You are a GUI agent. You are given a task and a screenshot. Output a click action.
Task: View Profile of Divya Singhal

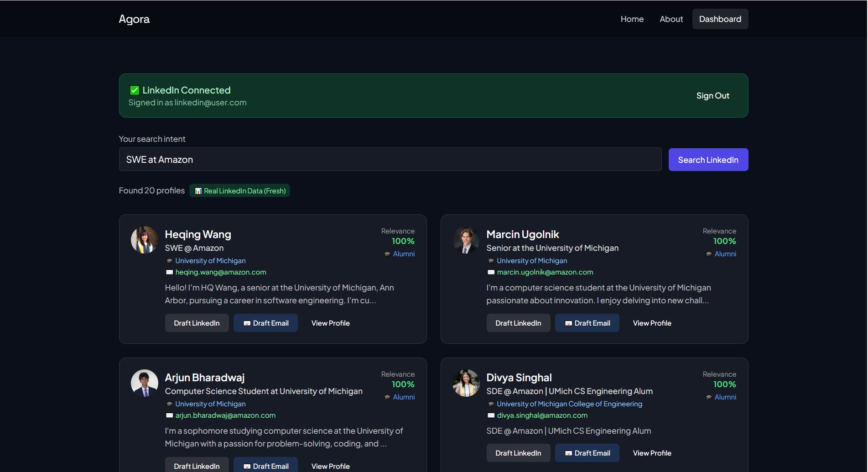click(x=652, y=453)
